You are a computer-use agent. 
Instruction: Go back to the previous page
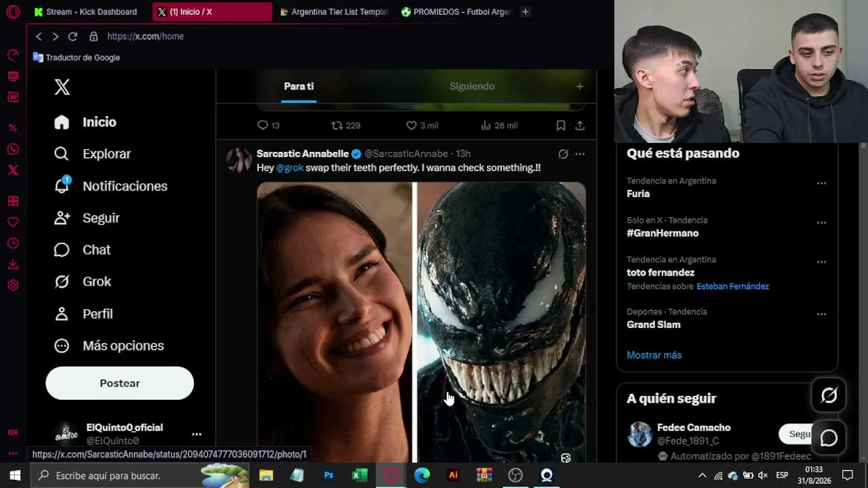point(39,37)
